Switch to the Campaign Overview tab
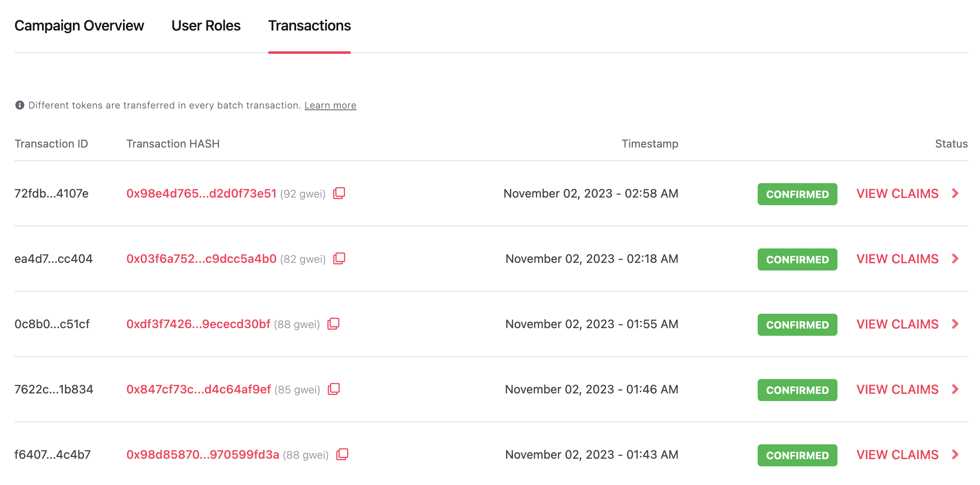 click(x=79, y=26)
